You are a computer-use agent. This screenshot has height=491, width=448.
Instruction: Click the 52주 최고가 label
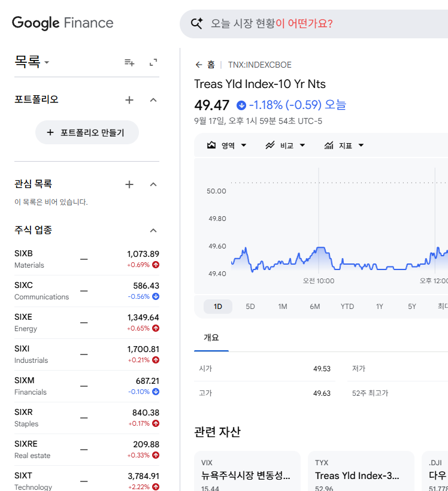click(x=370, y=393)
